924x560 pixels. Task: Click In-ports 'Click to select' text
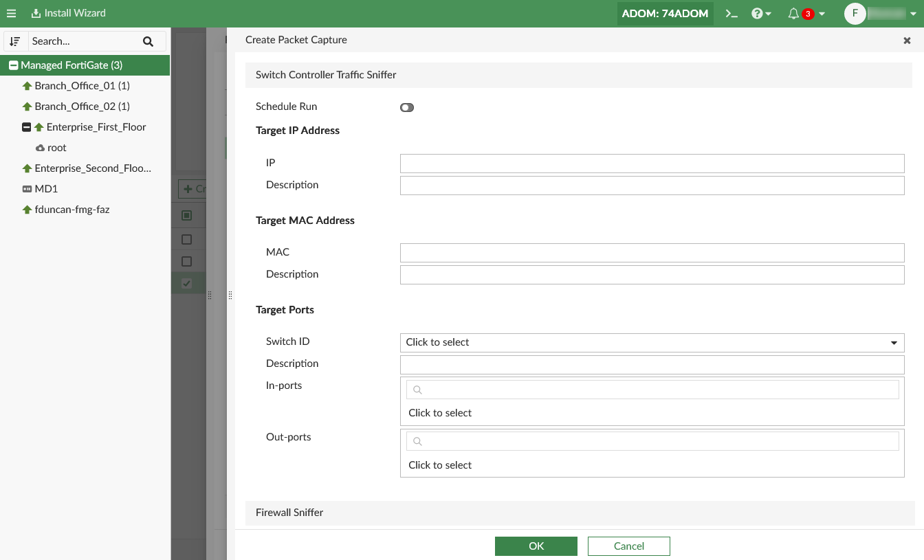pyautogui.click(x=440, y=413)
